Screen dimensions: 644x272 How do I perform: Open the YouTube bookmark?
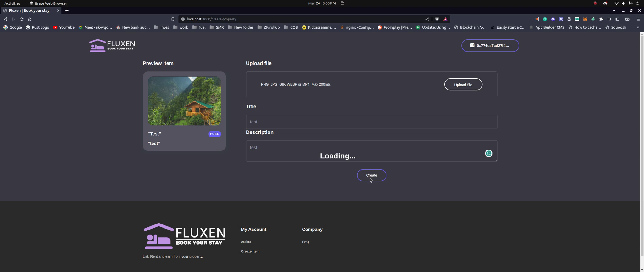coord(64,27)
